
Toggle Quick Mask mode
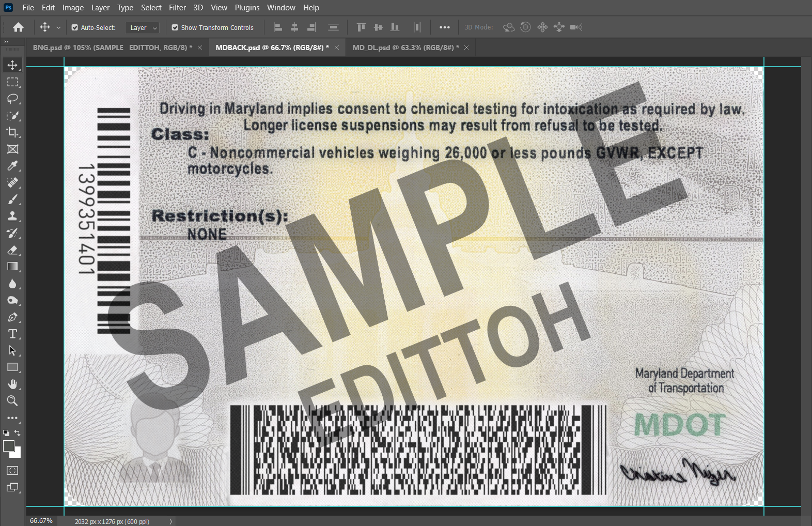(12, 471)
